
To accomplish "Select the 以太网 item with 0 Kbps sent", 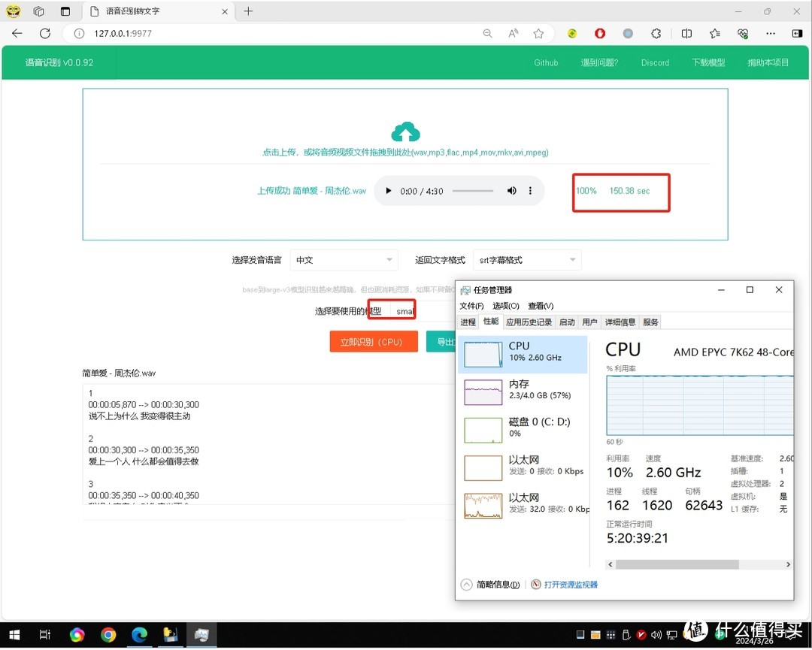I will [x=523, y=467].
